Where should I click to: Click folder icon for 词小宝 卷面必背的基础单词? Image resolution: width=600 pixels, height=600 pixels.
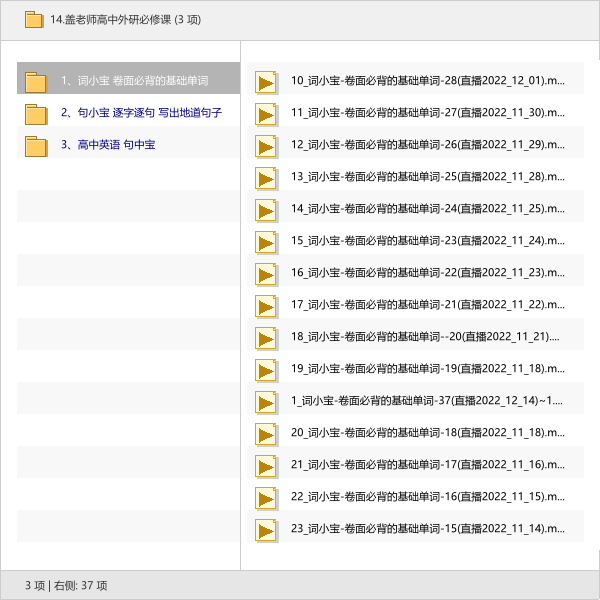[36, 82]
